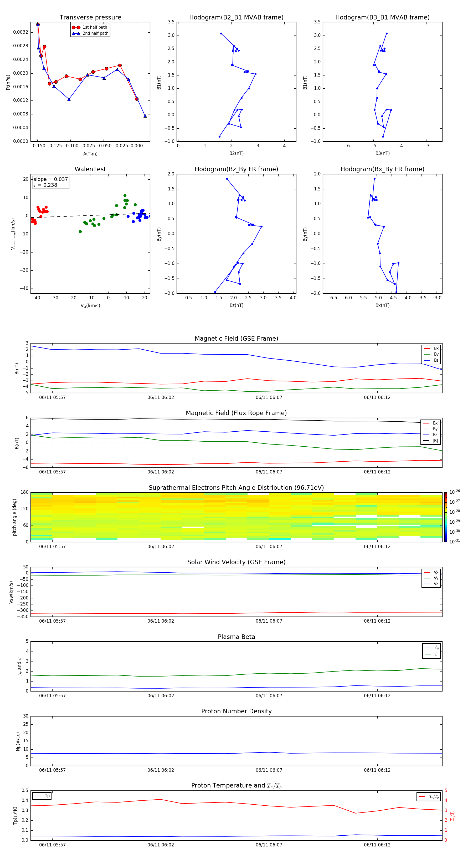Select the red "Te/Tp" legend entry

(429, 797)
